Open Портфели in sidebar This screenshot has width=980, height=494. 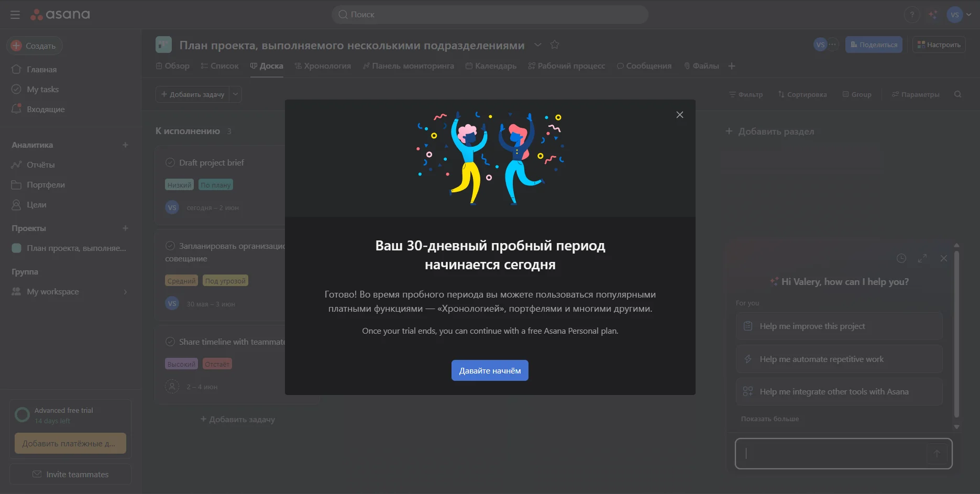pyautogui.click(x=46, y=184)
